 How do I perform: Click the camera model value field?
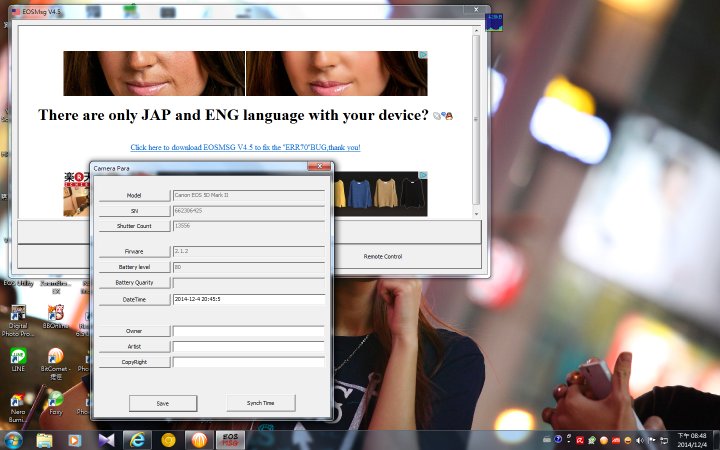tap(249, 195)
